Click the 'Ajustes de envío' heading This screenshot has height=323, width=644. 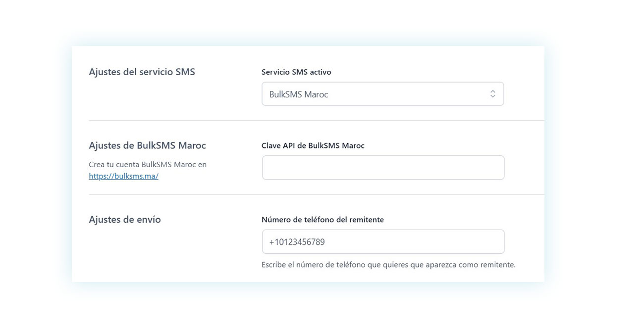pyautogui.click(x=125, y=220)
